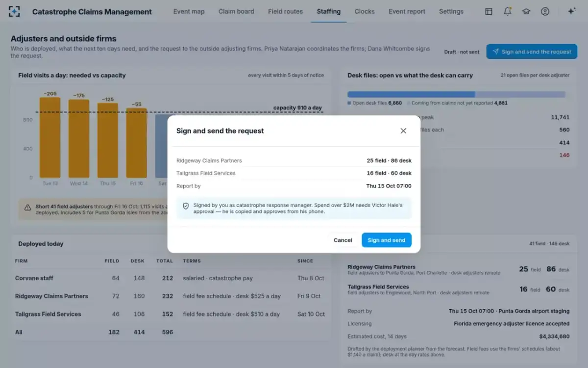Click capacity 910 a day label
Screen dimensions: 588x368
click(x=297, y=108)
